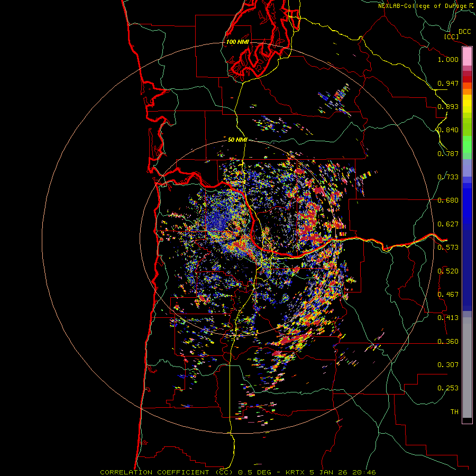Click the 0.573 scale value
This screenshot has height=476, width=476.
(448, 248)
